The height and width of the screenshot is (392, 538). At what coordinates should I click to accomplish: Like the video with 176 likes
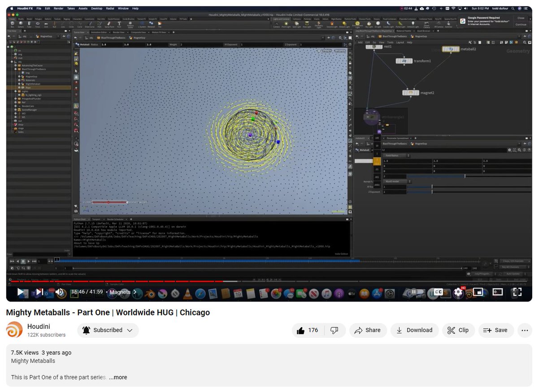click(307, 330)
